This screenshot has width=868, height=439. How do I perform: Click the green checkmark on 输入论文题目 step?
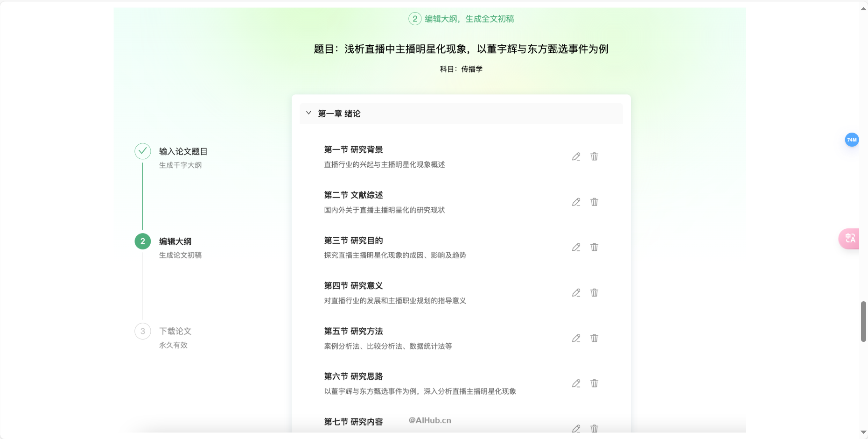click(142, 151)
